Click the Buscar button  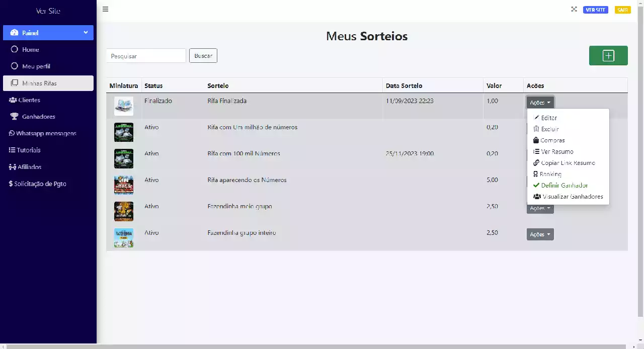203,56
